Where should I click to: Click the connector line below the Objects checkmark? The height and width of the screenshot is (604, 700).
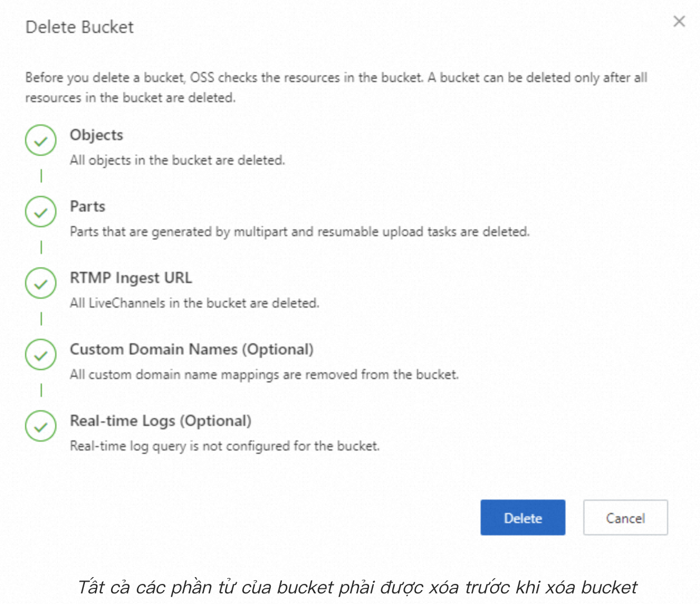pos(40,176)
